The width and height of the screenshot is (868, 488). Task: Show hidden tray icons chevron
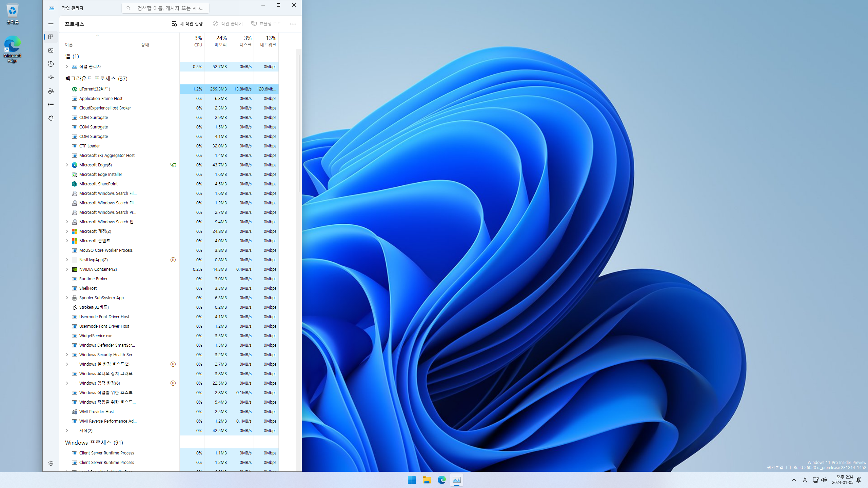794,480
